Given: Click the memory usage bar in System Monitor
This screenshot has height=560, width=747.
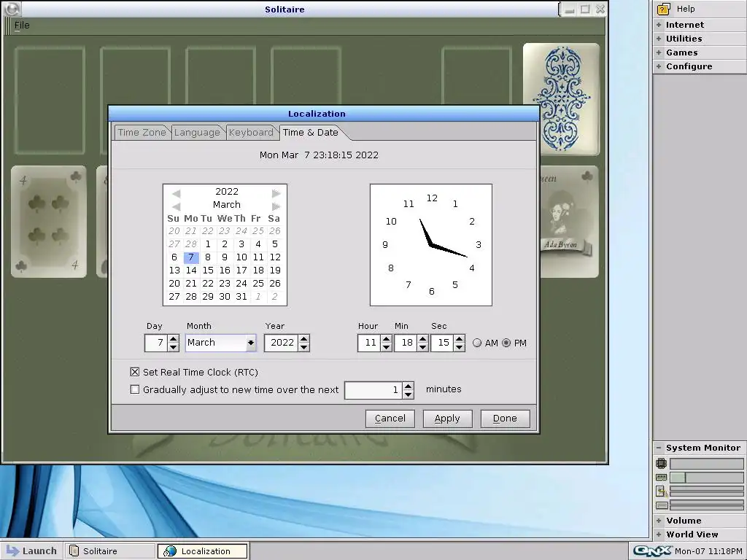Looking at the screenshot, I should point(707,477).
